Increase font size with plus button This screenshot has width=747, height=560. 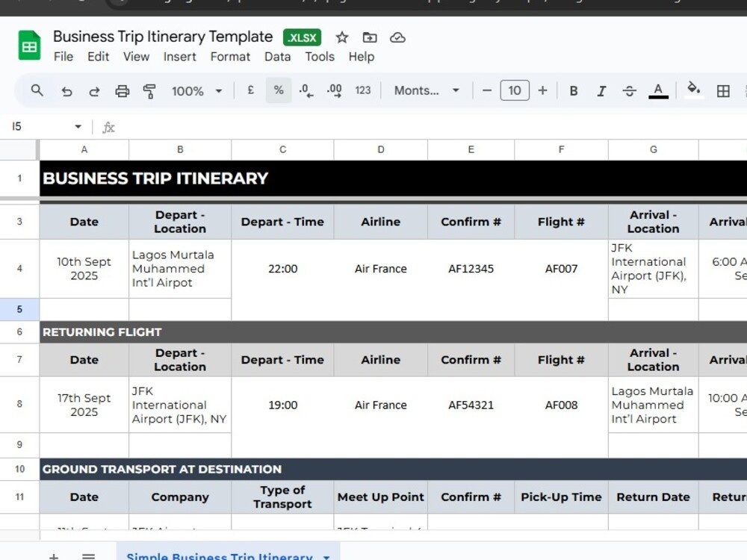(542, 90)
